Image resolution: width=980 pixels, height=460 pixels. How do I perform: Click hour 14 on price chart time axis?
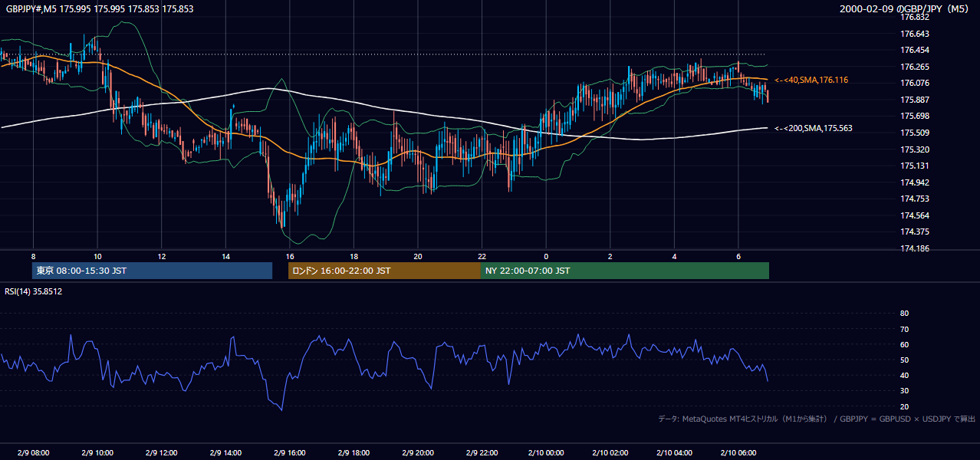tap(225, 255)
